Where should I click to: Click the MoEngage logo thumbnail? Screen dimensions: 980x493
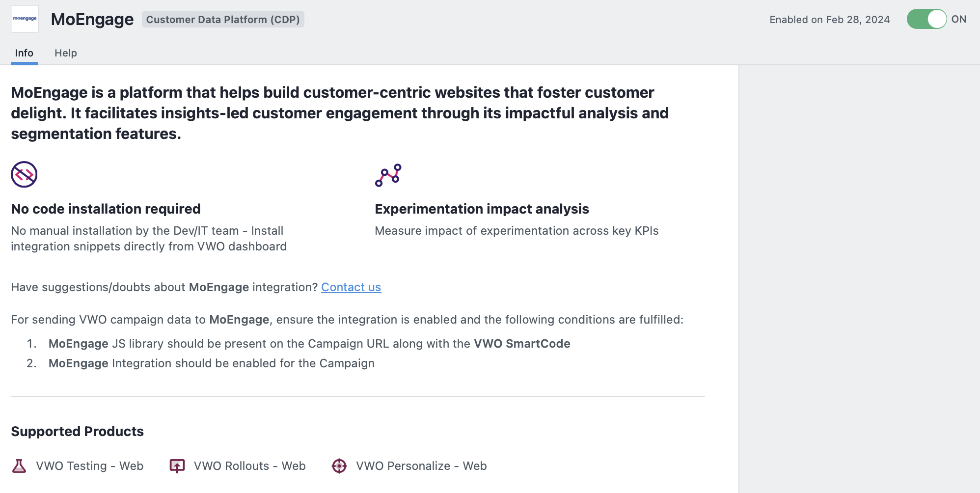pos(25,19)
